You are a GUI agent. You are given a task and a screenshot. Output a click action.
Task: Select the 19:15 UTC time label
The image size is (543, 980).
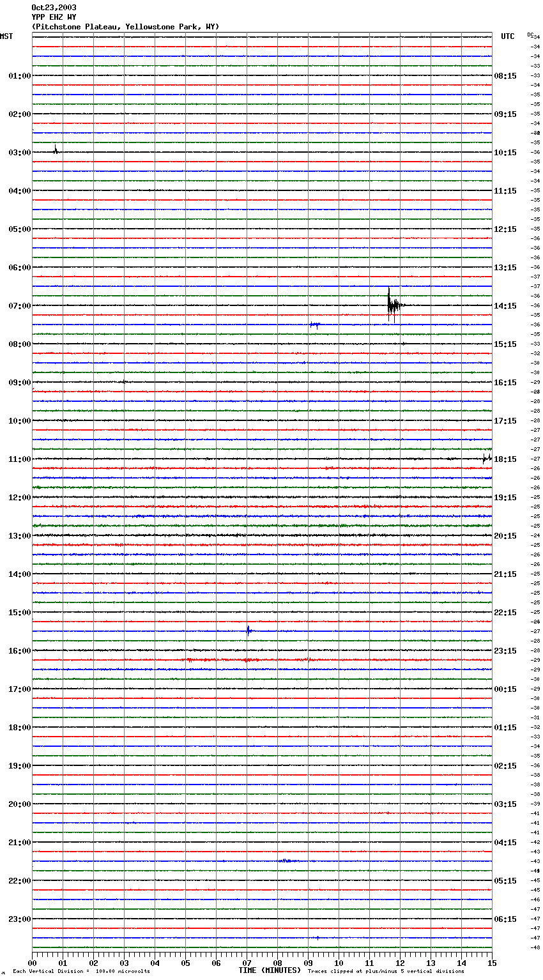click(x=505, y=498)
